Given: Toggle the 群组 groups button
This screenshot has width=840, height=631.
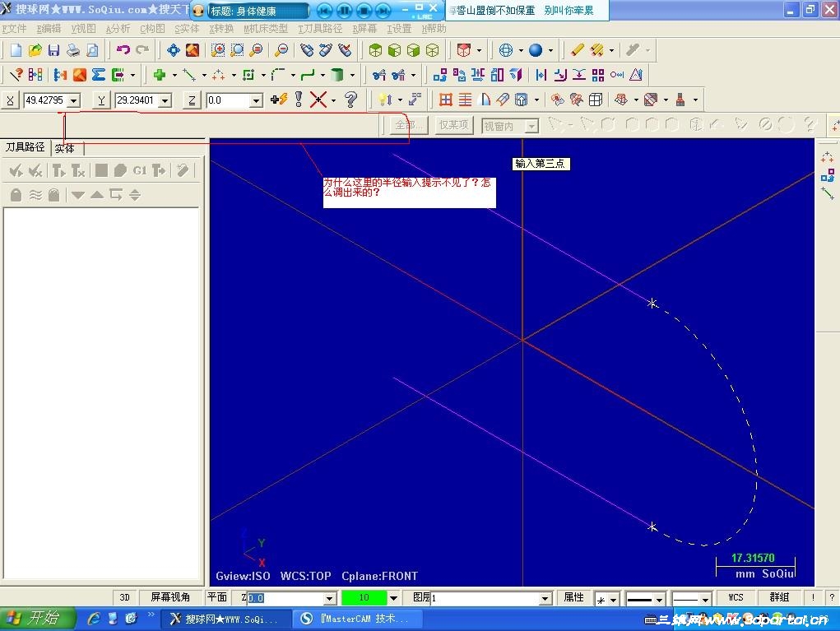Looking at the screenshot, I should pos(779,597).
